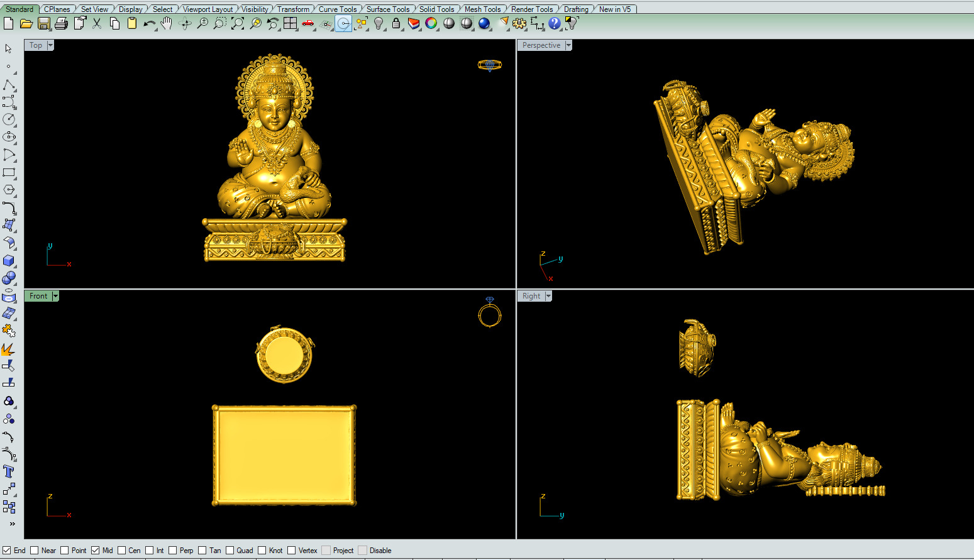This screenshot has height=560, width=974.
Task: Click the Zoom Selected icon
Action: 255,23
